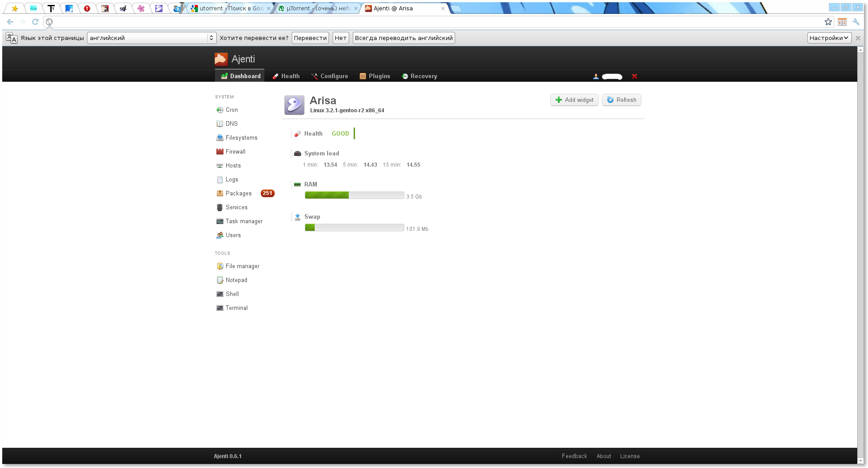868x468 pixels.
Task: Click the Firewall brick wall icon
Action: point(220,152)
